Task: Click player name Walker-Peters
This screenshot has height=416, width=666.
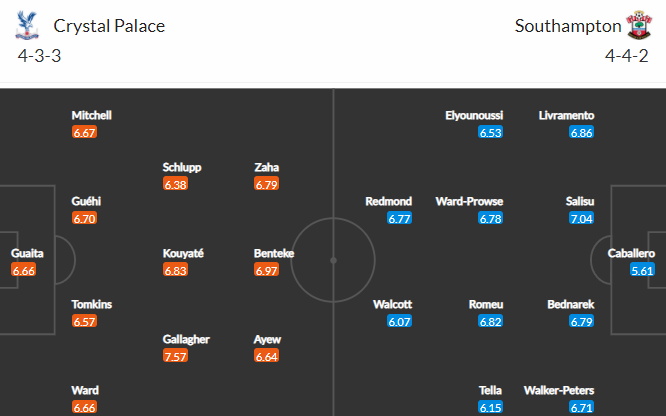Action: pos(559,391)
